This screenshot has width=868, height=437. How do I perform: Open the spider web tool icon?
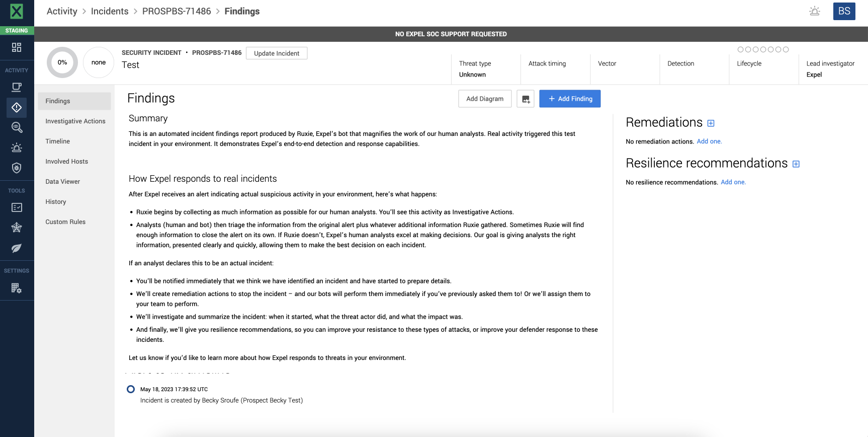pos(17,228)
